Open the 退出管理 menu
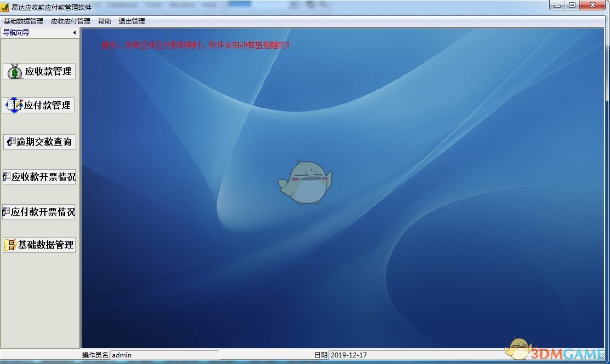610x364 pixels. [x=132, y=21]
